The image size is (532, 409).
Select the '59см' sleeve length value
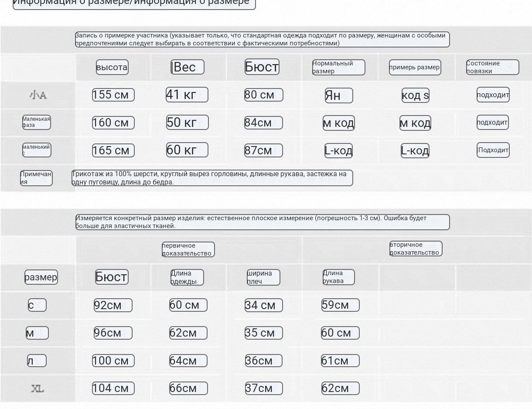(340, 305)
